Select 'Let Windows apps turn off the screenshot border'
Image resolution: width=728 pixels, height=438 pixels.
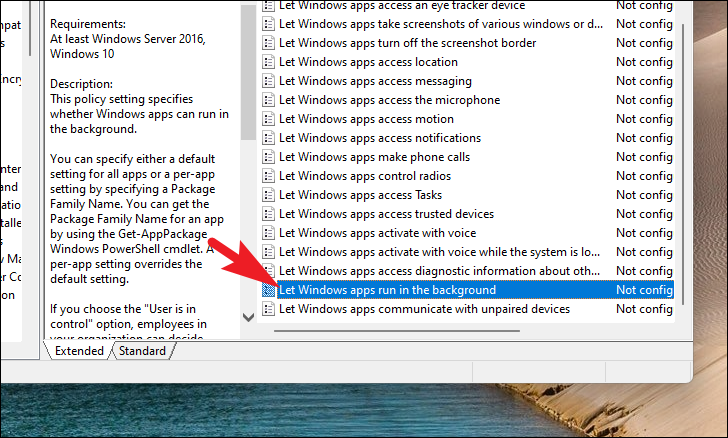pos(408,43)
